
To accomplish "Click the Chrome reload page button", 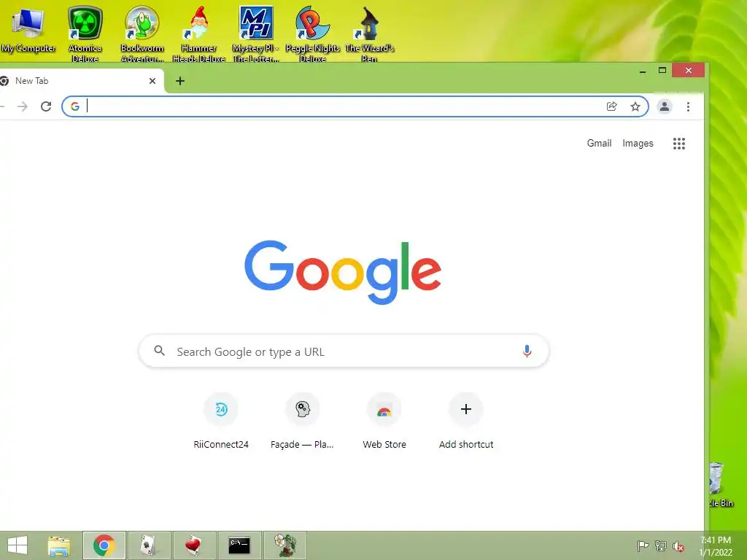I will (x=46, y=106).
